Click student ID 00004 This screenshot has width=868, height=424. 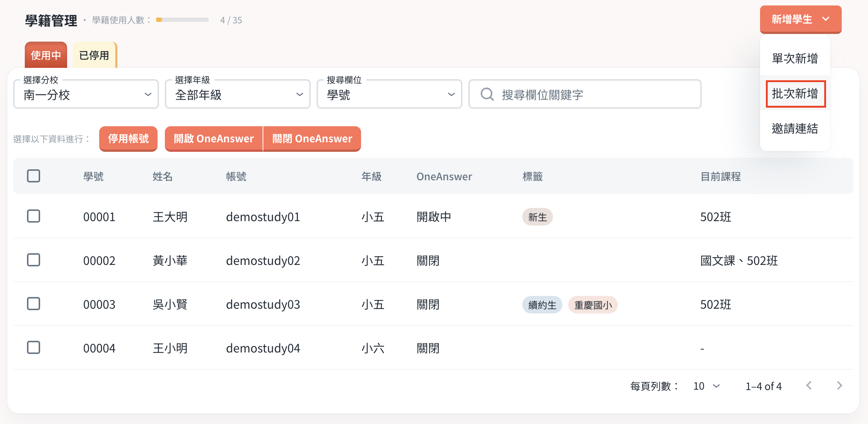point(99,348)
